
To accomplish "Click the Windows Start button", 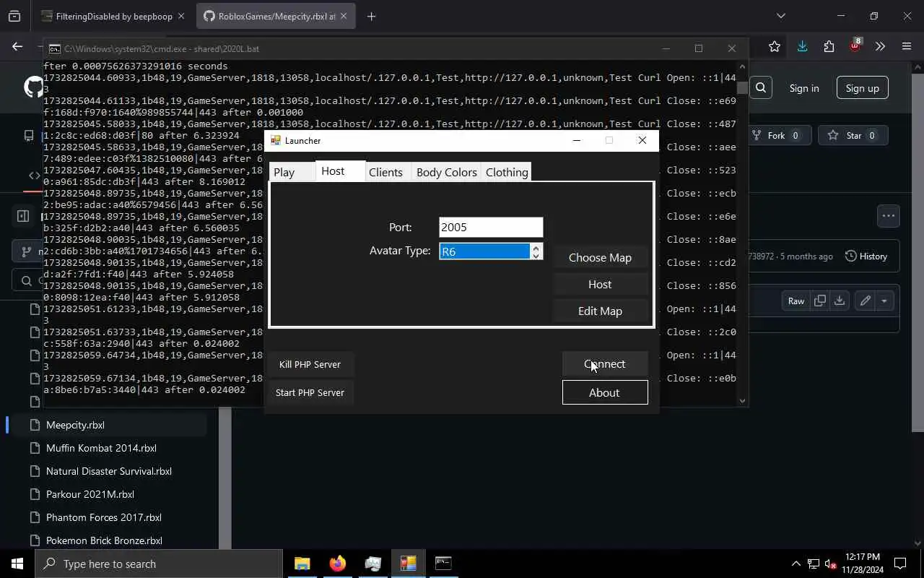I will point(17,564).
